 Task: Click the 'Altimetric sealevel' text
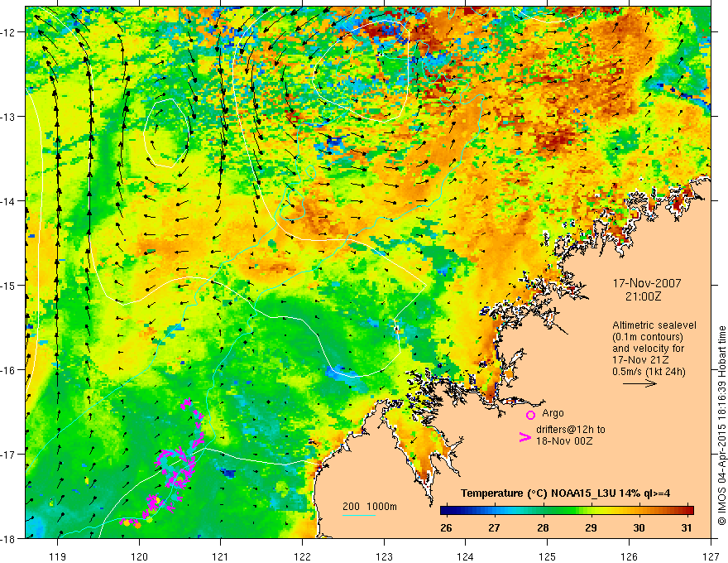click(654, 325)
